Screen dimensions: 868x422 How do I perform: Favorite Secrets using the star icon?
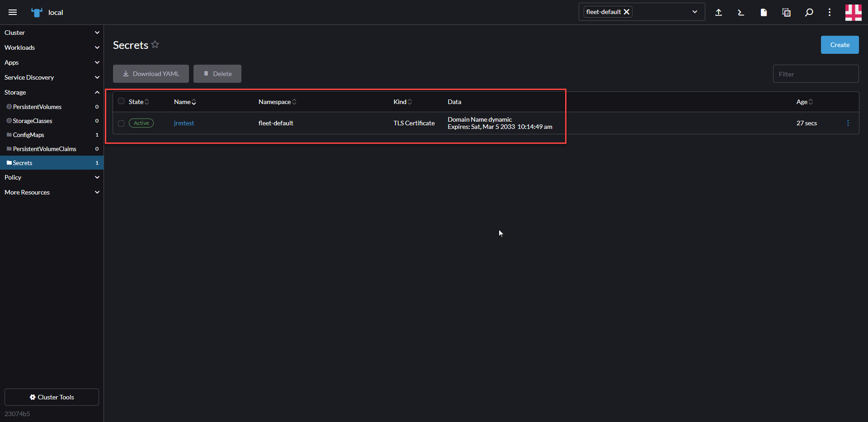coord(155,44)
